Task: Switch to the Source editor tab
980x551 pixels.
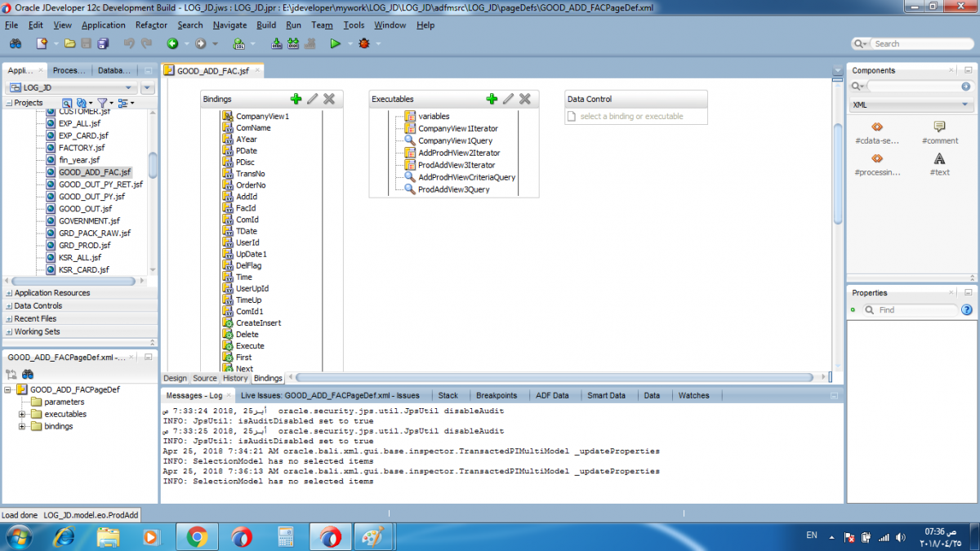Action: pyautogui.click(x=204, y=378)
